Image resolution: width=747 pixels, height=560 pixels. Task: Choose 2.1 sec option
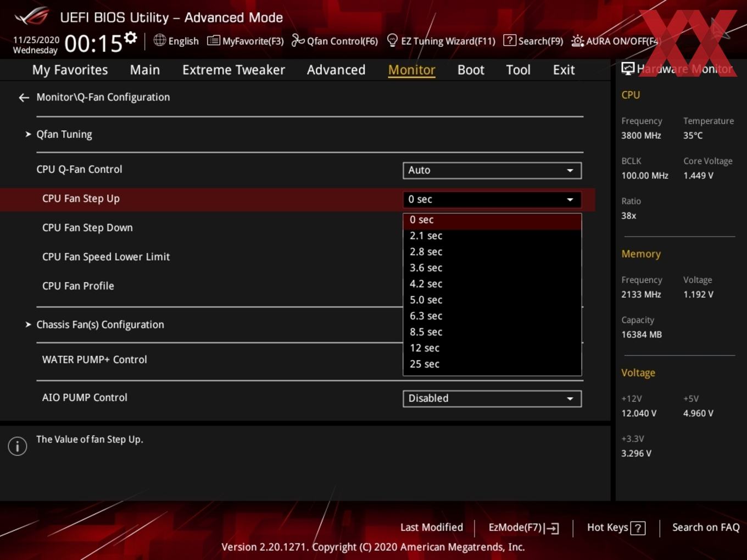pos(492,236)
